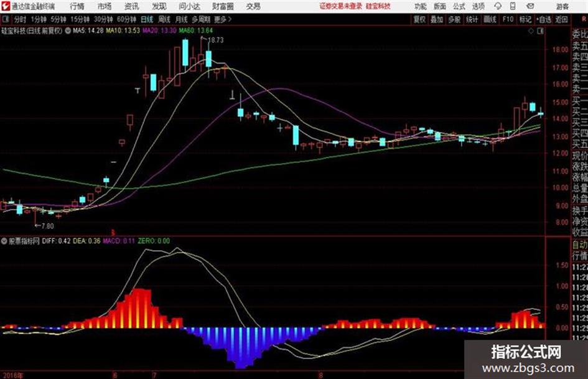The height and width of the screenshot is (379, 588).
Task: Open the F10 company info
Action: coord(508,19)
